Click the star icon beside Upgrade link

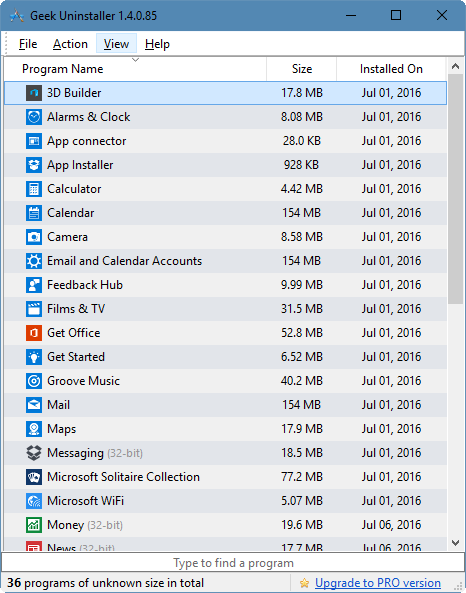click(304, 583)
